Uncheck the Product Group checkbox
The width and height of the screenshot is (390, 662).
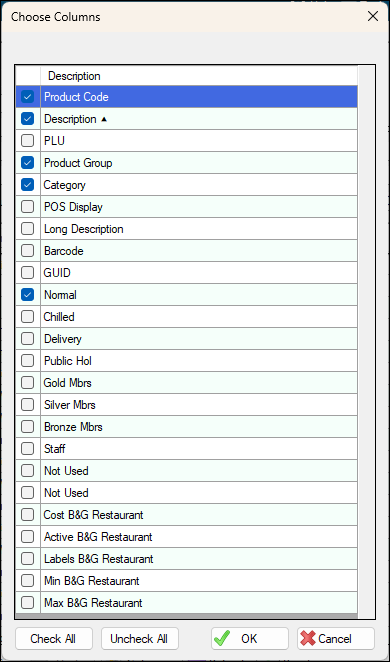click(27, 163)
